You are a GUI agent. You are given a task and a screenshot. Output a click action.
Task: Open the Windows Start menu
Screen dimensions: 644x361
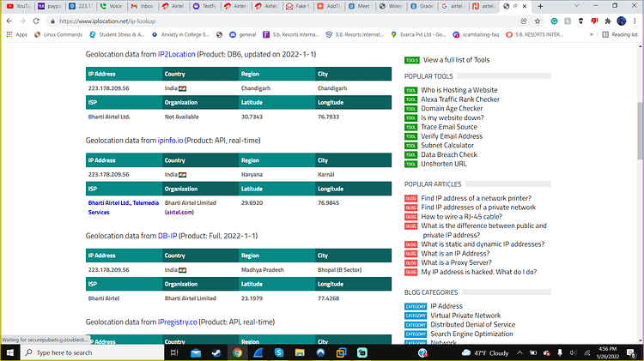pos(9,352)
